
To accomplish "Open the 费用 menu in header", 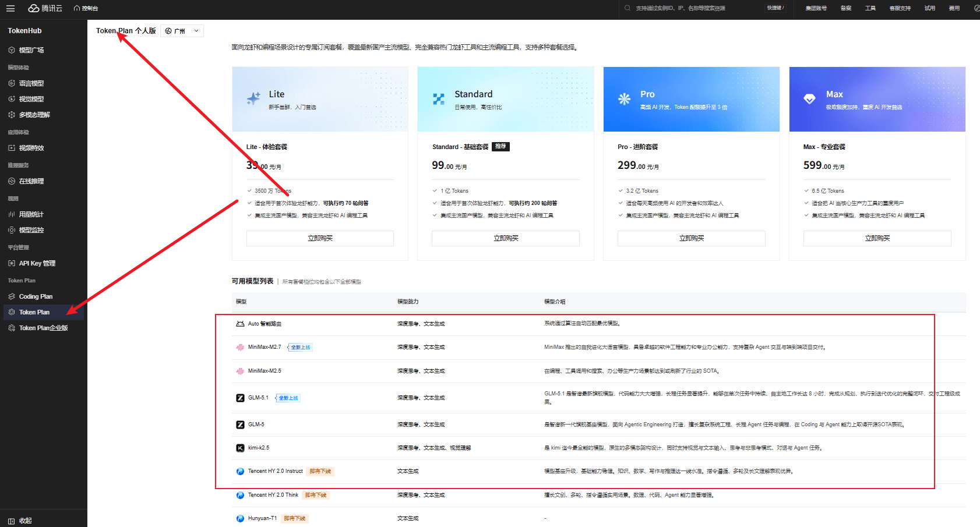I will pos(954,8).
